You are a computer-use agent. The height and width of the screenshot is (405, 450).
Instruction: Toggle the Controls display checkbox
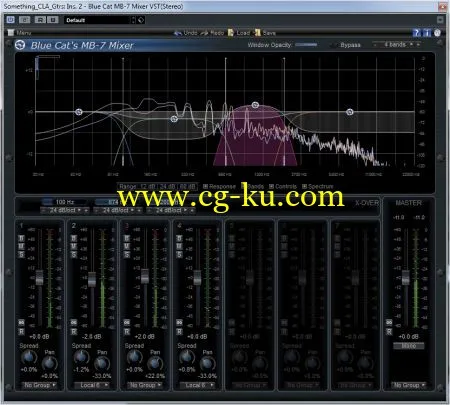pos(271,186)
